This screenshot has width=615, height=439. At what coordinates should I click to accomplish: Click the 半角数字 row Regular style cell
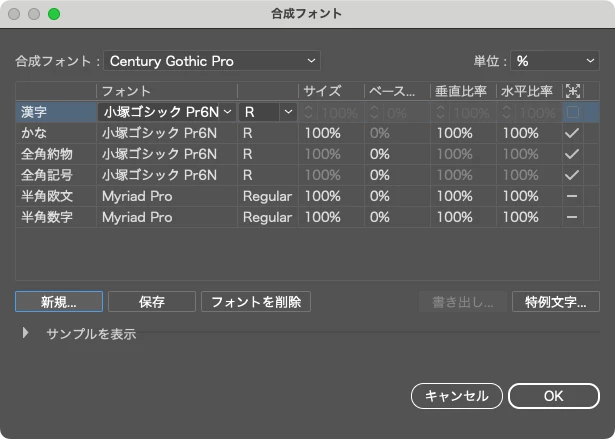[267, 217]
